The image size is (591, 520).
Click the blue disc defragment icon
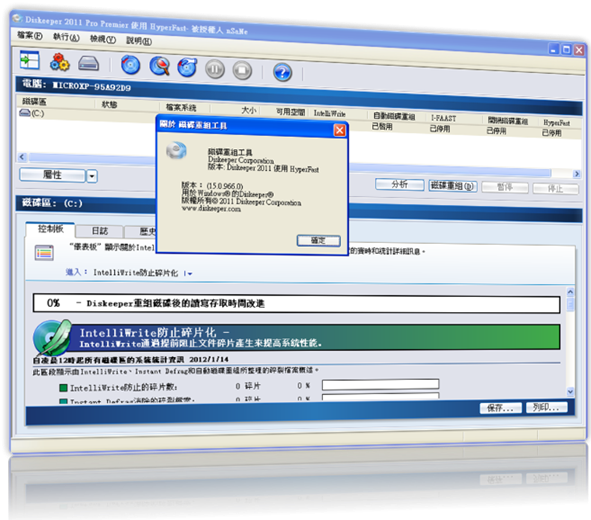click(x=130, y=65)
